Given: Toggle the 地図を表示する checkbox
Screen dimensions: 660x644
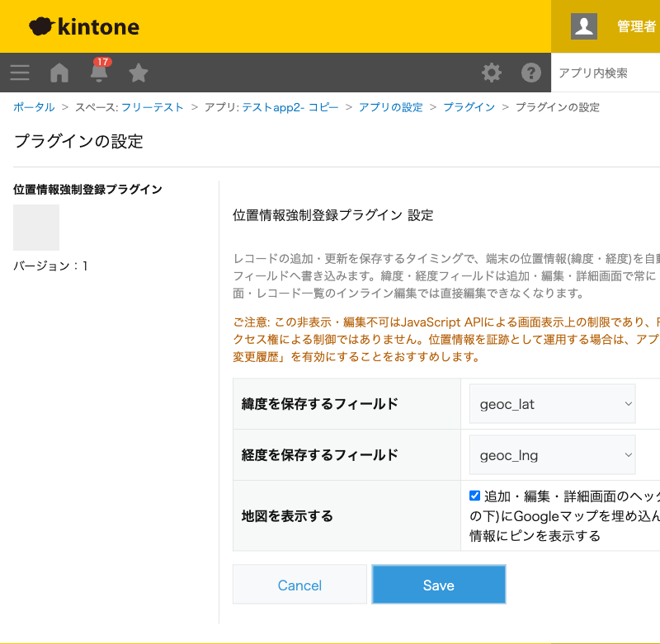Looking at the screenshot, I should (x=475, y=496).
